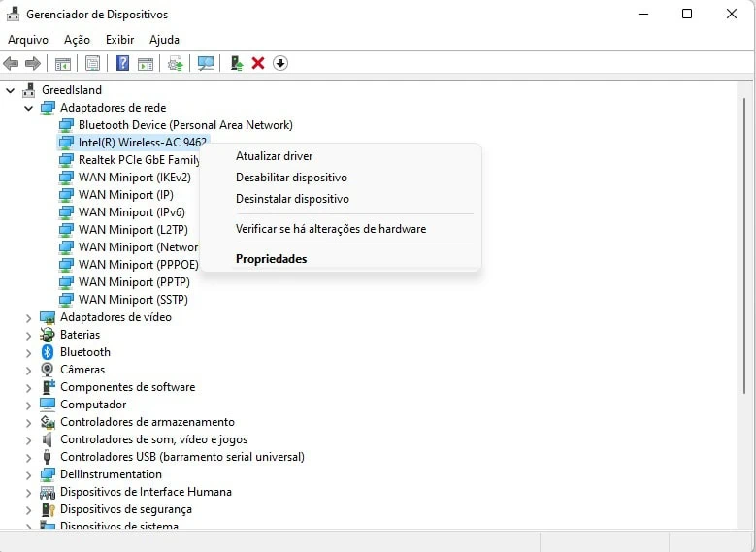Choose Desabilitar dispositivo from context menu

pyautogui.click(x=291, y=178)
